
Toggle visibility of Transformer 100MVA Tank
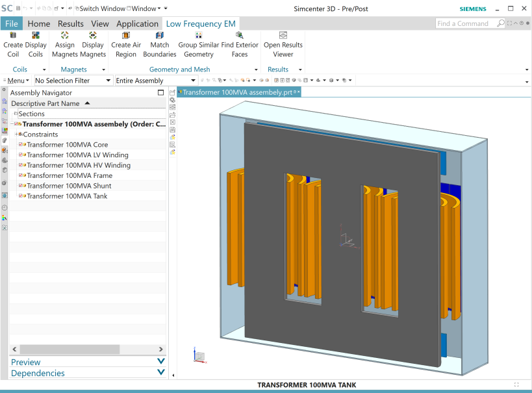point(21,196)
